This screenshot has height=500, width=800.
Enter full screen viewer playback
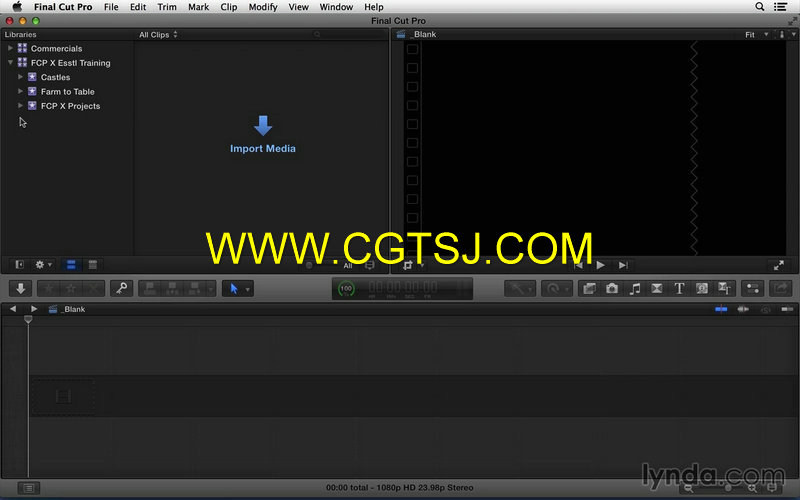(x=779, y=265)
